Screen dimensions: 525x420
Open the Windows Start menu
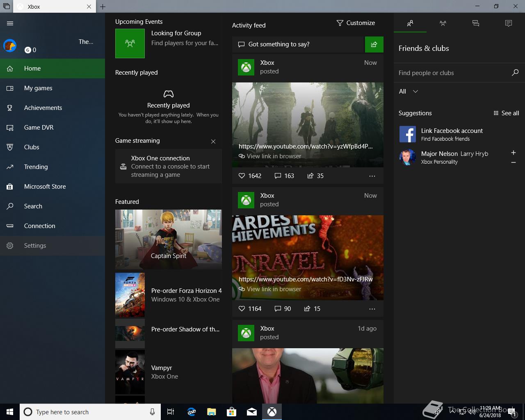10,412
